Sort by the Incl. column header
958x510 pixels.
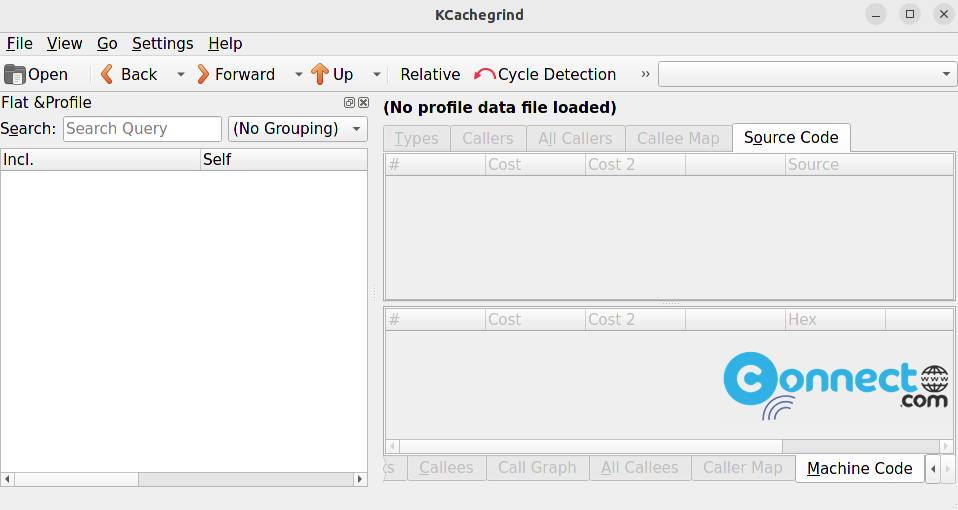pos(100,159)
